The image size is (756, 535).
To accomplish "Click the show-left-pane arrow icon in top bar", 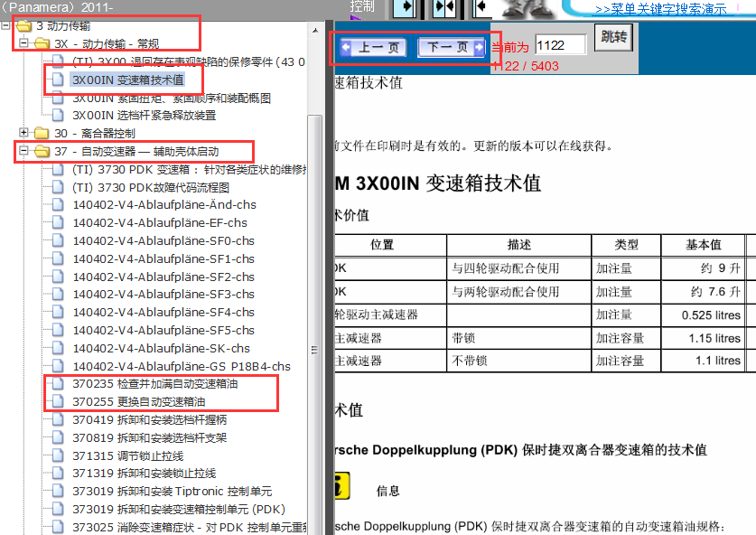I will (405, 8).
